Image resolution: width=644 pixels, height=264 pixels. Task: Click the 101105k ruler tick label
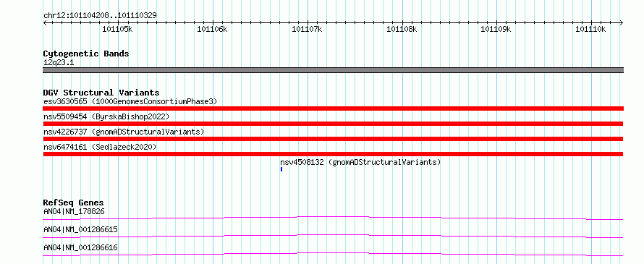coord(117,29)
